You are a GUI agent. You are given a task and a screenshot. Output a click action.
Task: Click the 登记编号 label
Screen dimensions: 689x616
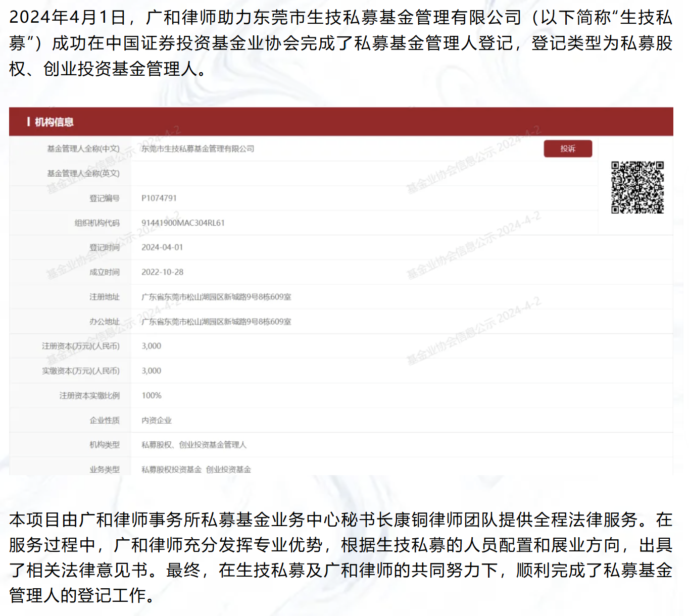point(105,198)
